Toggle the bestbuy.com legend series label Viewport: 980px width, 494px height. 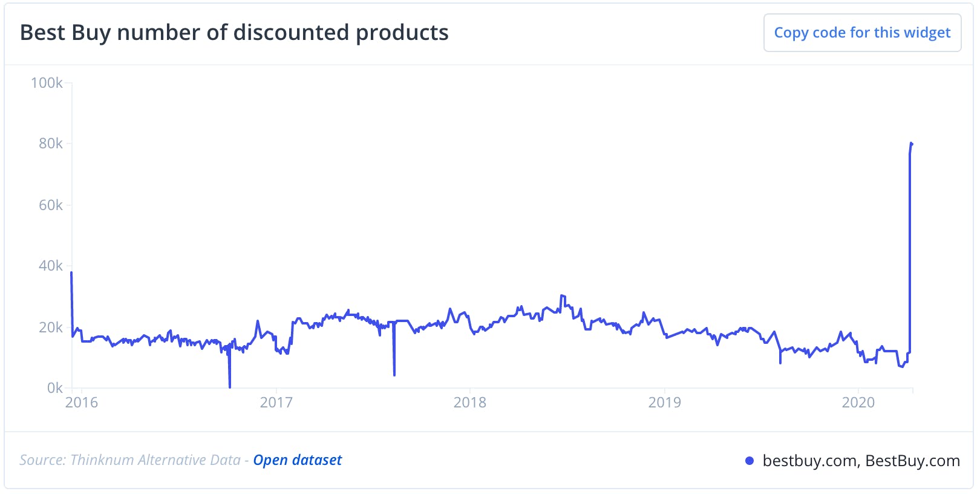coord(861,461)
